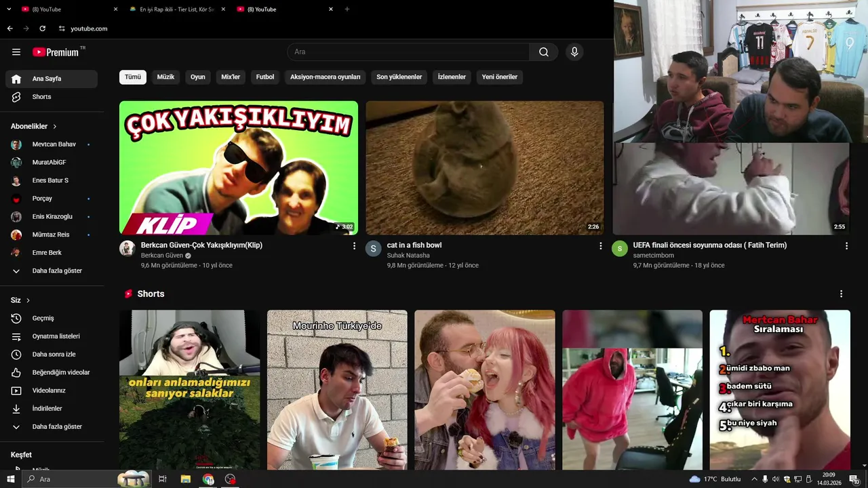Open Berkcan Güven-Çok Yakışıklıyım(Klip) title
This screenshot has width=868, height=488.
tap(201, 245)
